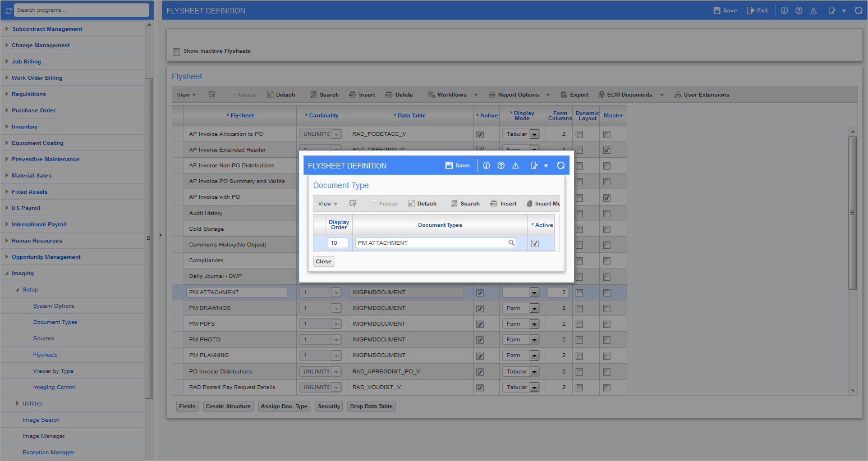This screenshot has height=461, width=868.
Task: Uncheck Active for the PM DRAWINGS row
Action: 480,308
